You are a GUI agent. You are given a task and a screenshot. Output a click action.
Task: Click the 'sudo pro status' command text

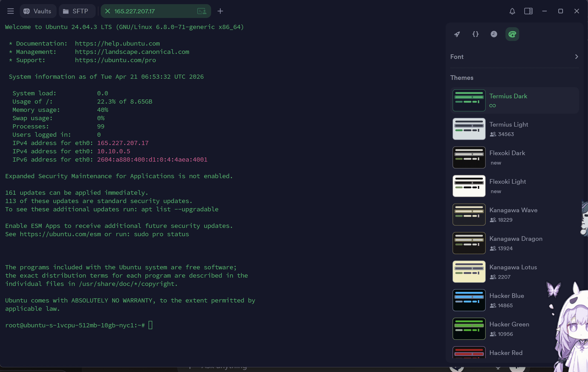161,234
